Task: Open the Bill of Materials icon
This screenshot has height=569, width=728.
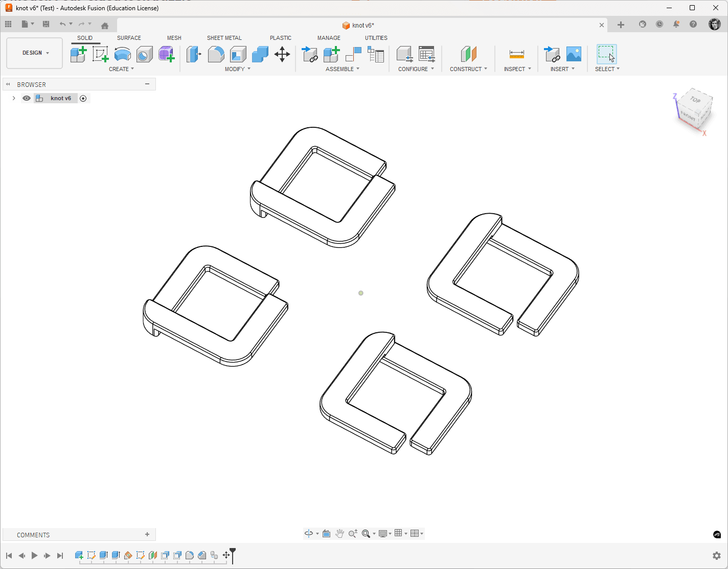Action: 376,54
